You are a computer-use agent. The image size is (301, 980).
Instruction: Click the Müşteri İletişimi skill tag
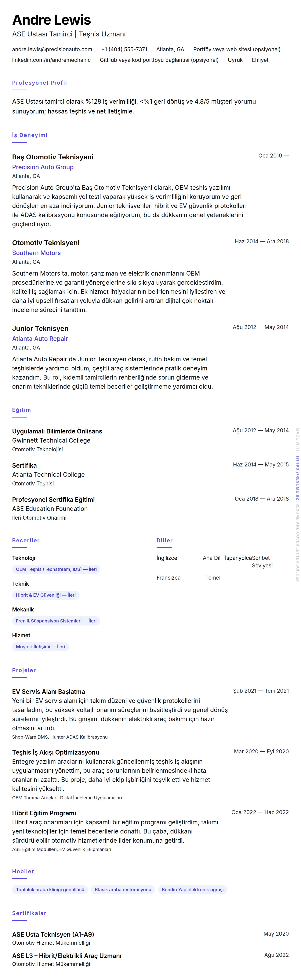coord(40,647)
